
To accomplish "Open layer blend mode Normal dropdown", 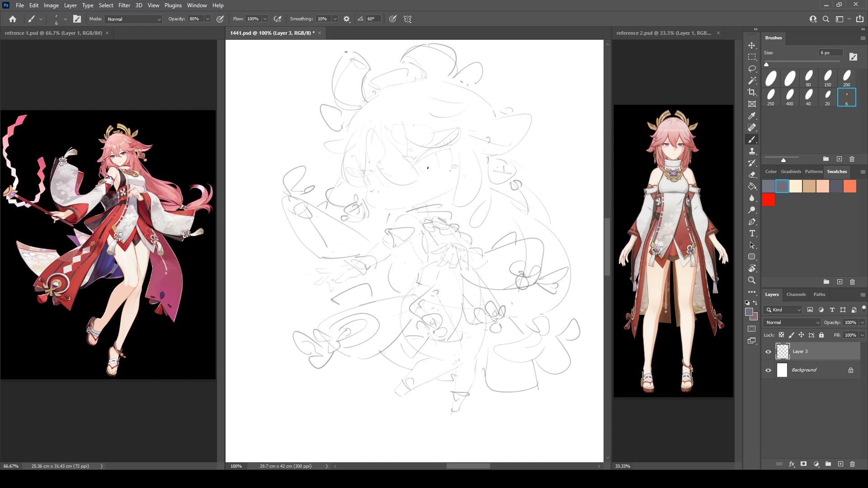I will 792,322.
